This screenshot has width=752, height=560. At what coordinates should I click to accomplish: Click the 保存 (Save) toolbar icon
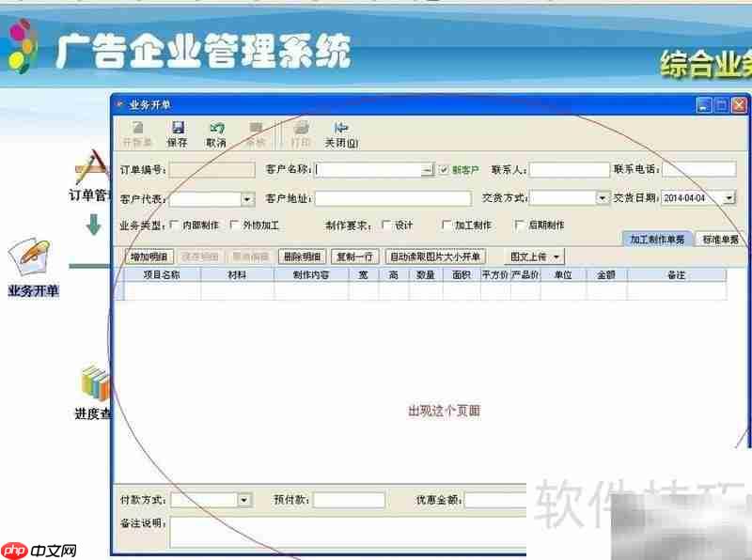(178, 132)
